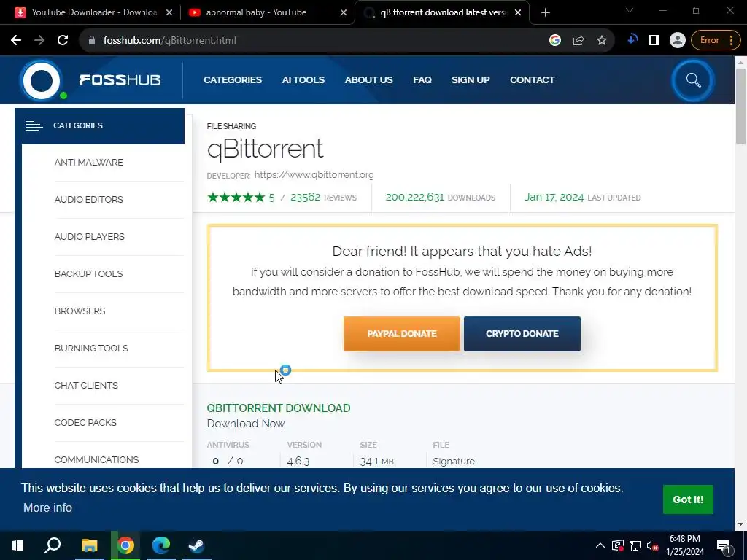The width and height of the screenshot is (747, 560).
Task: Collapse the sidebar CATEGORIES header
Action: 99,125
